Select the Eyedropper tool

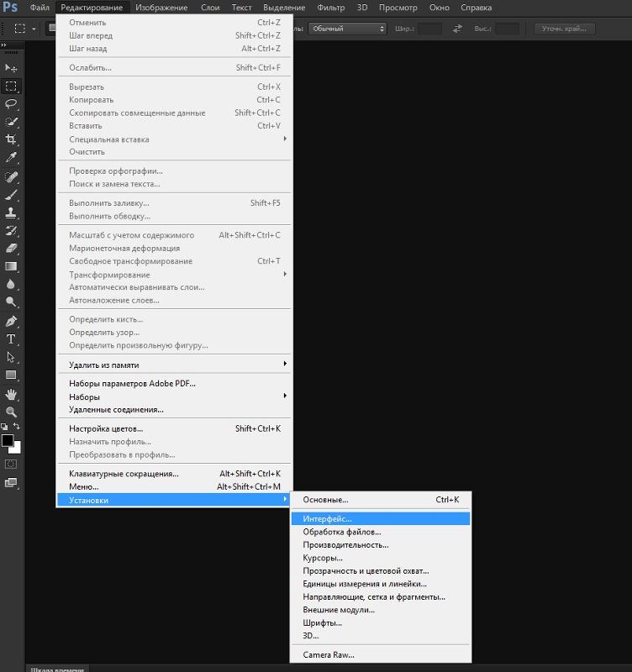(x=11, y=158)
